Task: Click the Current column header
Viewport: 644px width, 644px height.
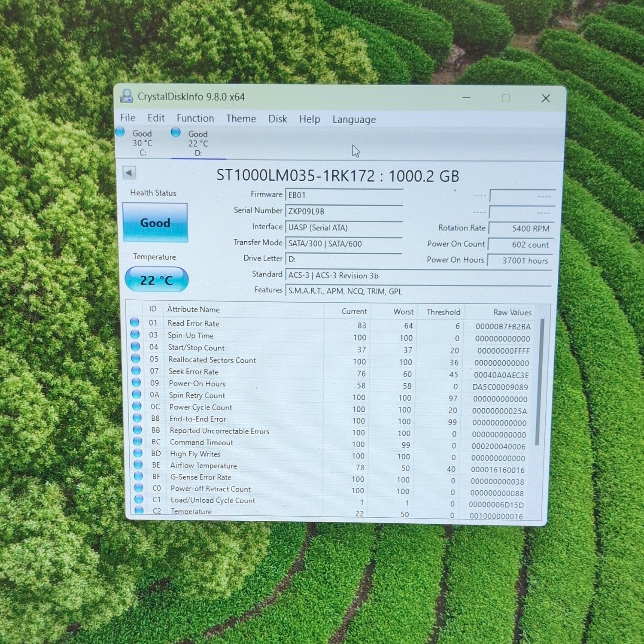Action: (x=347, y=311)
